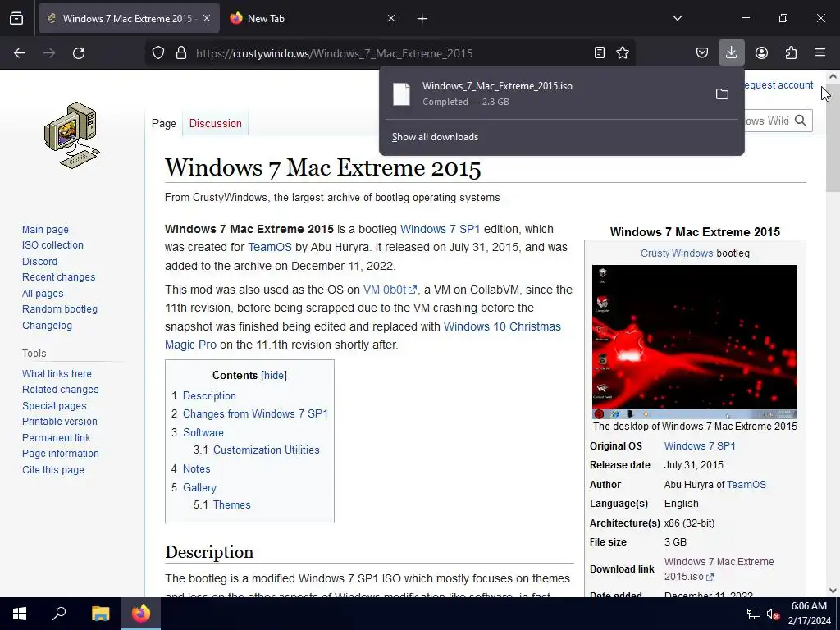Open File Explorer from taskbar
This screenshot has width=840, height=630.
point(100,614)
